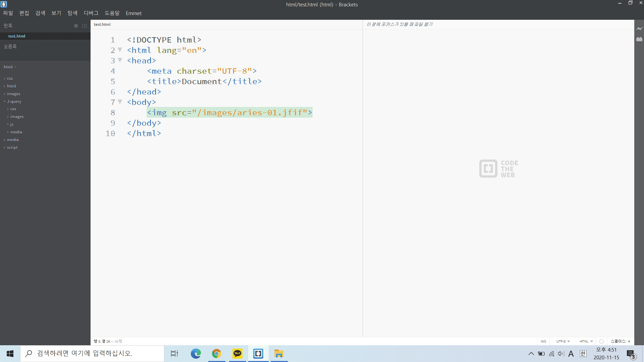The height and width of the screenshot is (362, 644).
Task: Expand the script folder in tree
Action: click(12, 147)
